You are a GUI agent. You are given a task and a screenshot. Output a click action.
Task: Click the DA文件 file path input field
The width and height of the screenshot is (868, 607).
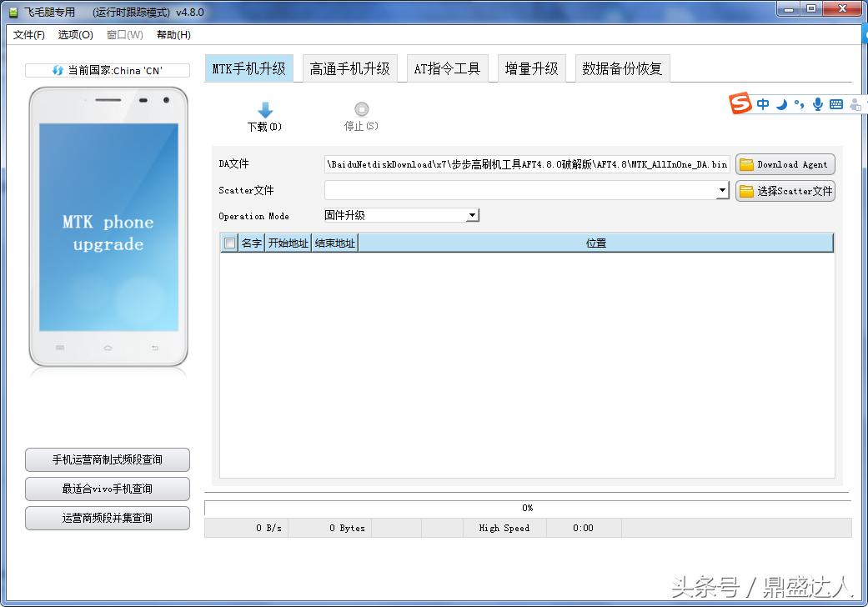tap(525, 164)
